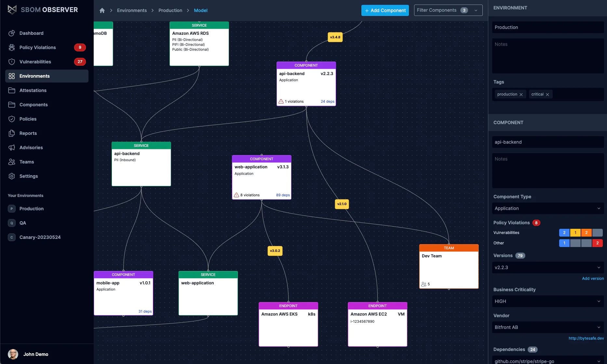
Task: Click the Settings gear icon
Action: pos(12,176)
